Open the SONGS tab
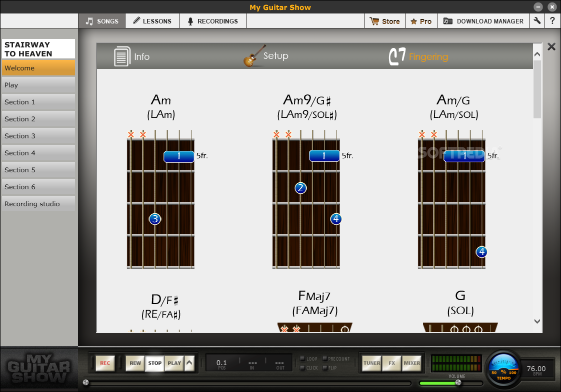 point(102,21)
